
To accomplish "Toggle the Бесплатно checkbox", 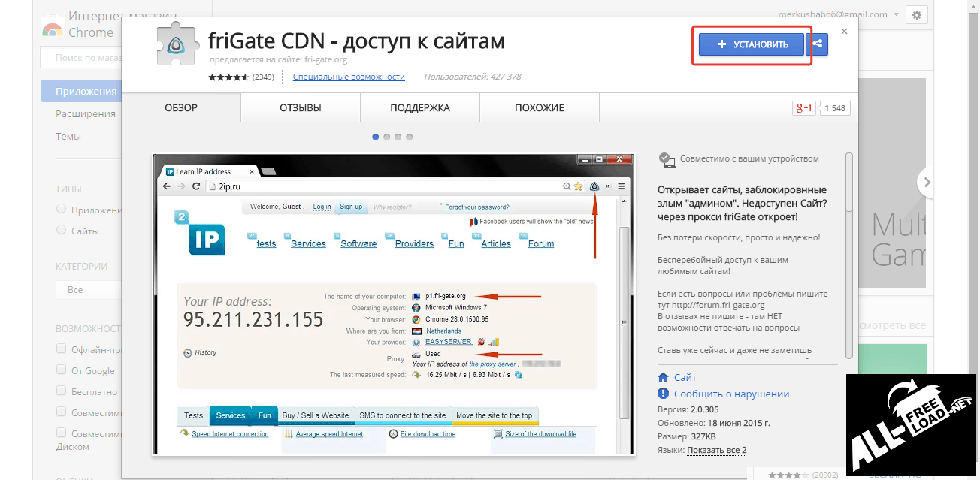I will 62,391.
